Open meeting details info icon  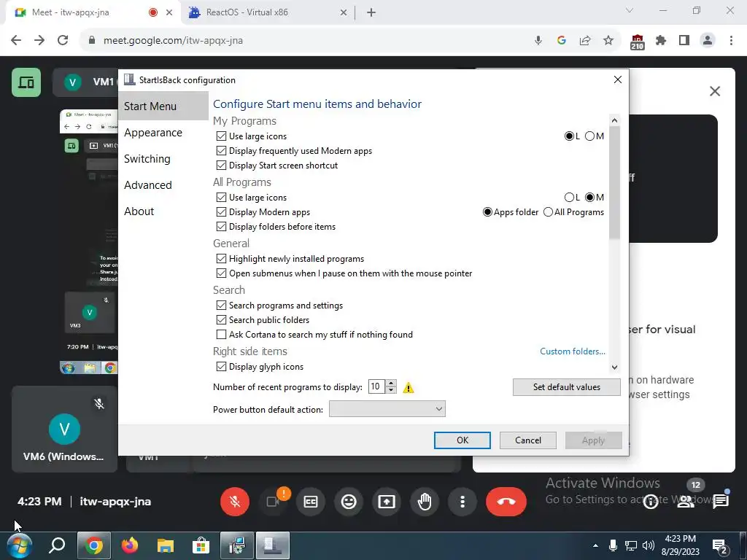click(x=650, y=502)
